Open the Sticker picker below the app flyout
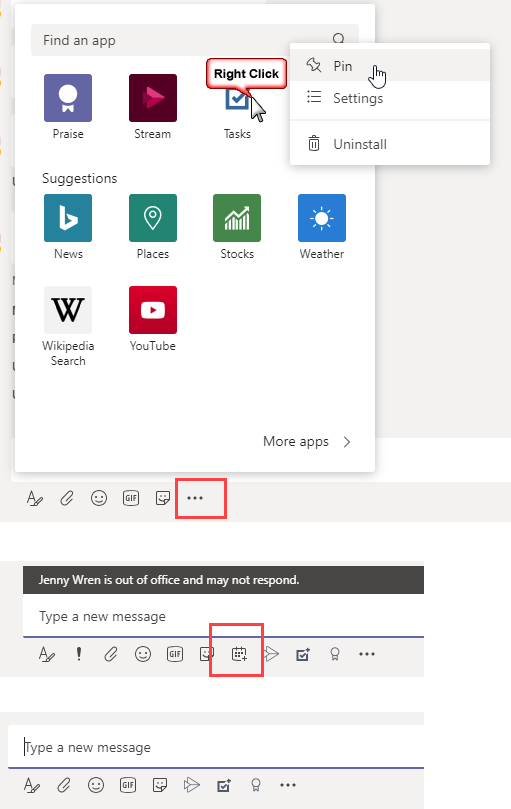The height and width of the screenshot is (809, 511). pos(163,498)
